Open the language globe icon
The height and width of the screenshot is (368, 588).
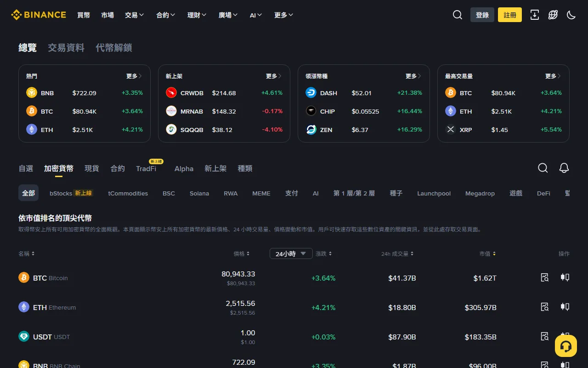(553, 15)
